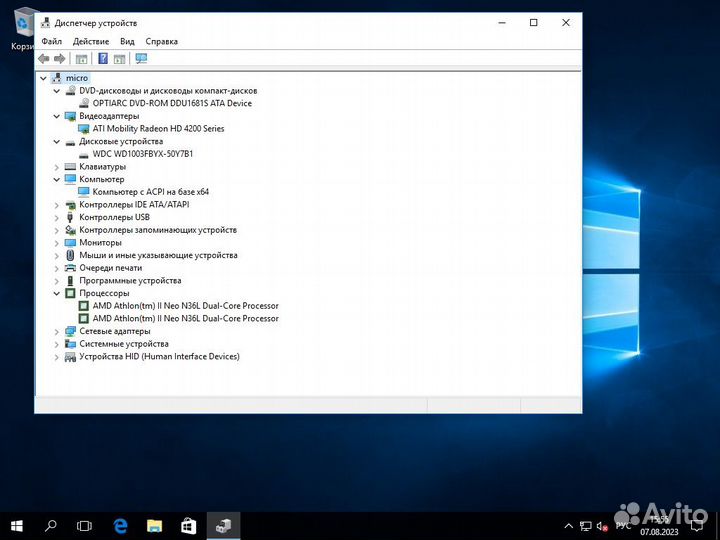This screenshot has height=540, width=720.
Task: Click the printer icon beside Очереди печати
Action: [x=70, y=268]
